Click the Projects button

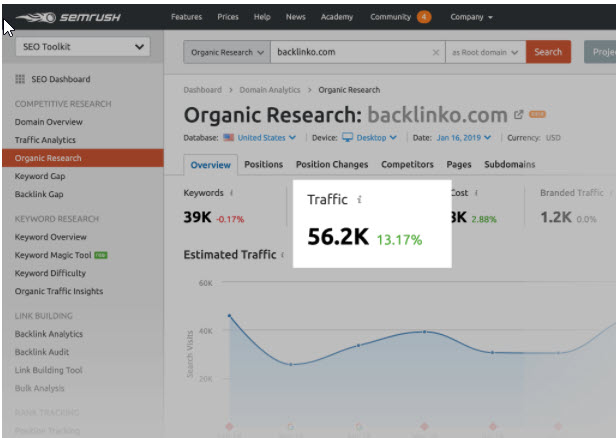click(600, 52)
